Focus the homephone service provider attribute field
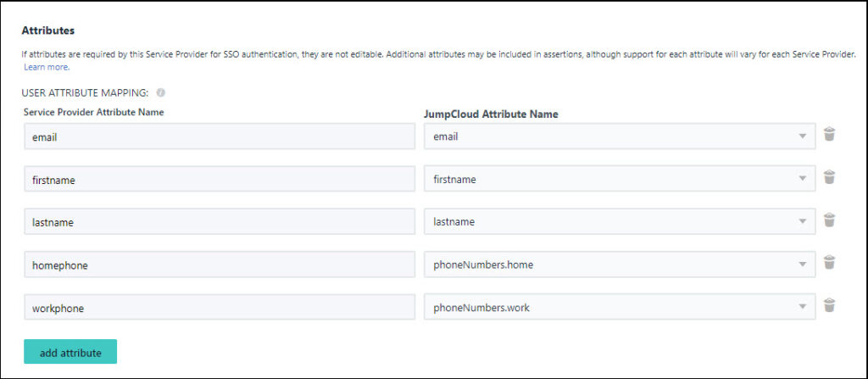This screenshot has height=379, width=868. [220, 265]
